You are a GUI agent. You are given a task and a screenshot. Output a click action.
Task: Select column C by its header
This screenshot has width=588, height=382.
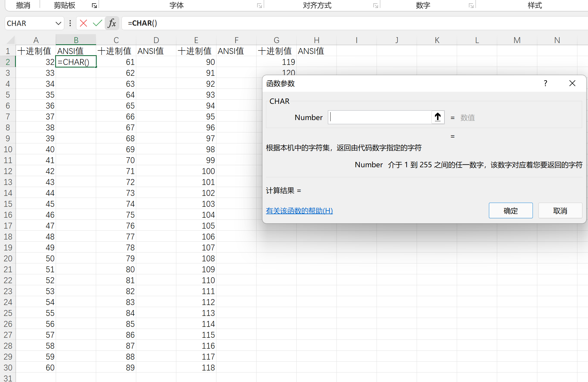[116, 40]
